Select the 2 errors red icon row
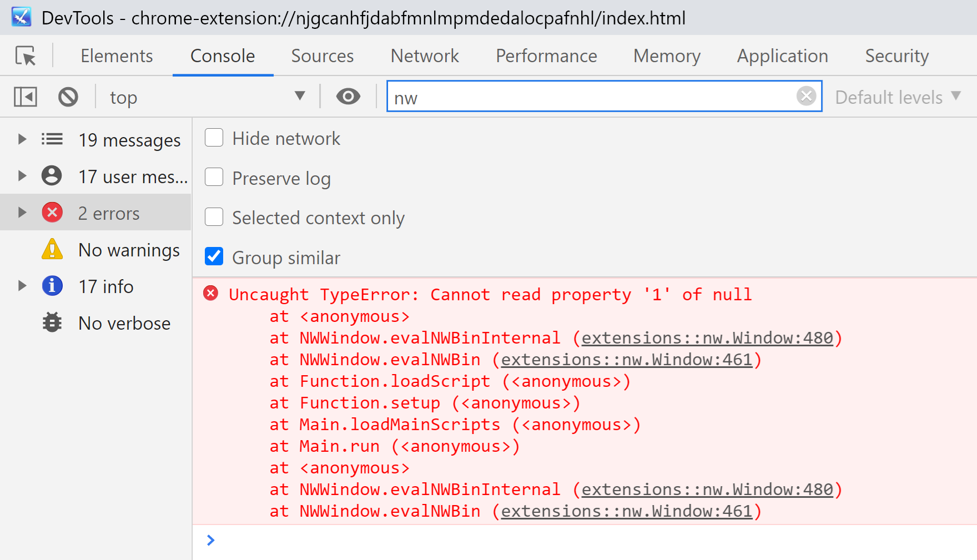This screenshot has height=560, width=977. [x=52, y=213]
